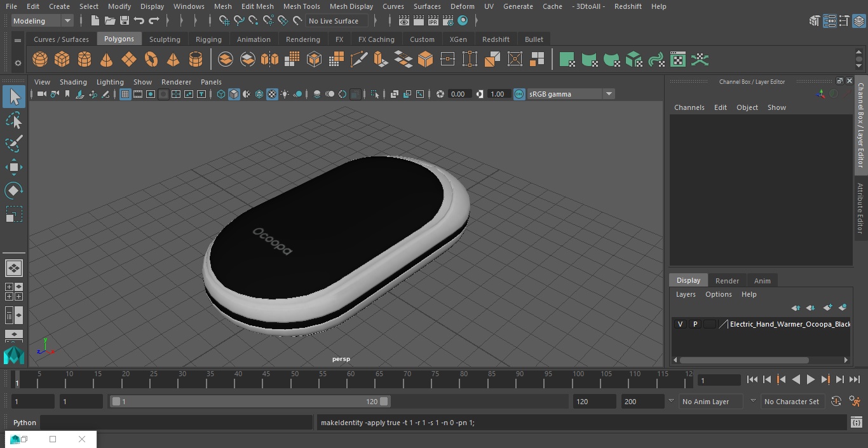Image resolution: width=868 pixels, height=448 pixels.
Task: Click the Multi-Cut knife shelf icon
Action: (x=358, y=60)
